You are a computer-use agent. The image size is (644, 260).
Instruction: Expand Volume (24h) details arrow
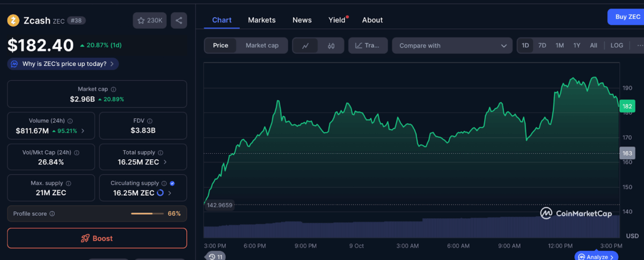click(82, 131)
